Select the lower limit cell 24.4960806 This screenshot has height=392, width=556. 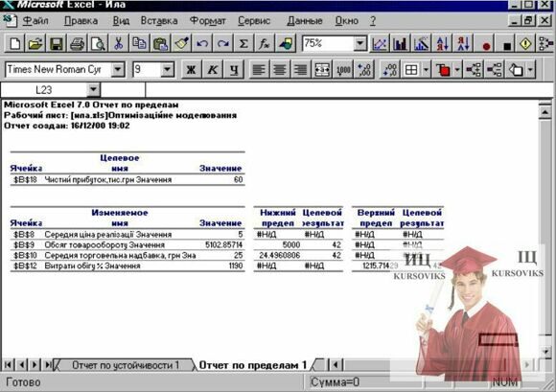click(279, 255)
